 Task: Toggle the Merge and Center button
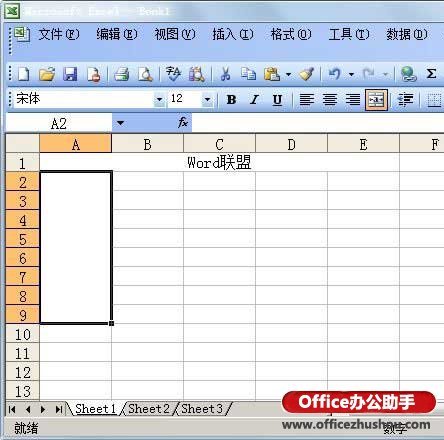pos(376,99)
